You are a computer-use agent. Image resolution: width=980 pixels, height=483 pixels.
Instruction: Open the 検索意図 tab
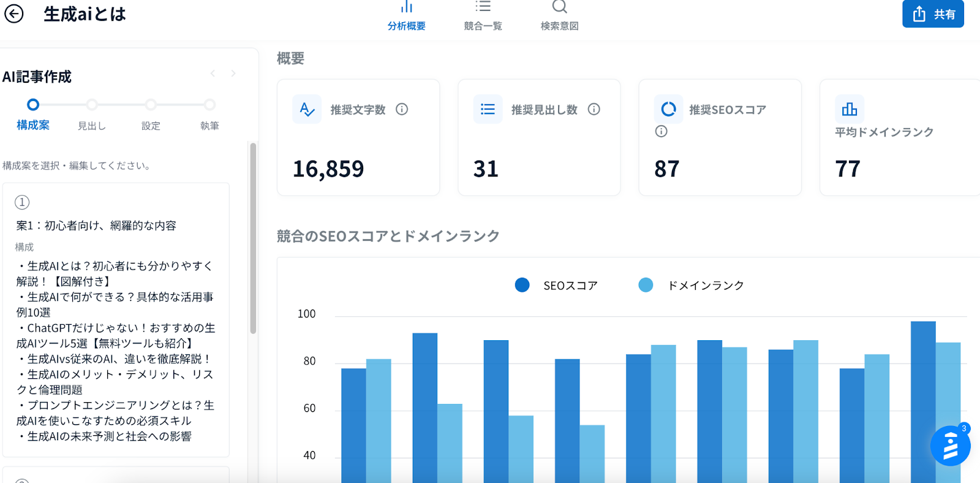pos(560,17)
